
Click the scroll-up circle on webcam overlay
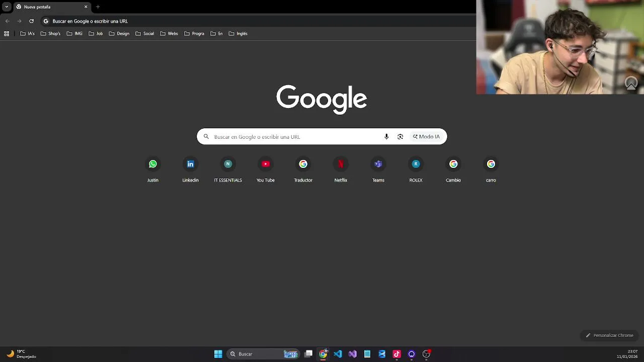click(x=631, y=83)
